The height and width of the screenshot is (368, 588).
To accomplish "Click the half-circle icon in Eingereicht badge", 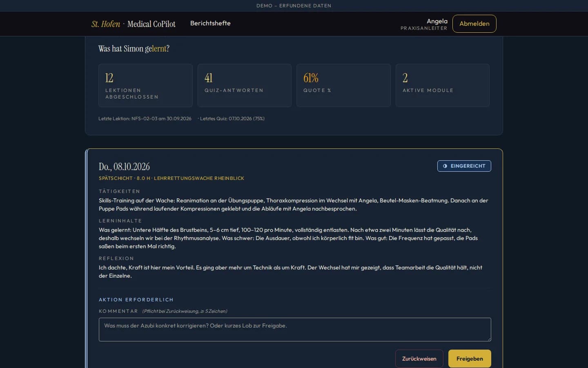I will [445, 166].
